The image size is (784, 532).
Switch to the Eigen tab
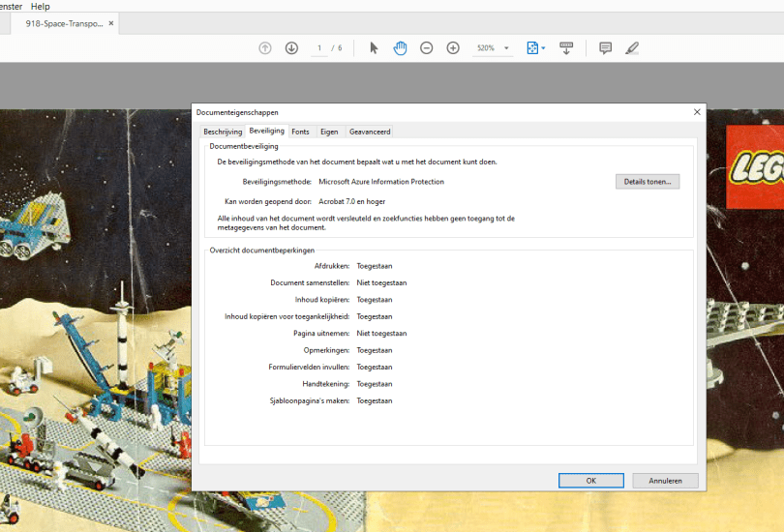[x=329, y=132]
